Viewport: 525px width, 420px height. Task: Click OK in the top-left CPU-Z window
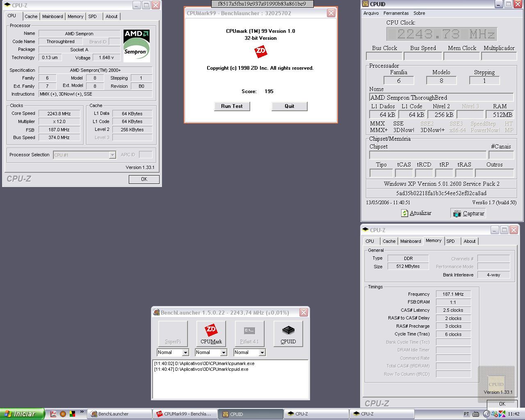[144, 179]
